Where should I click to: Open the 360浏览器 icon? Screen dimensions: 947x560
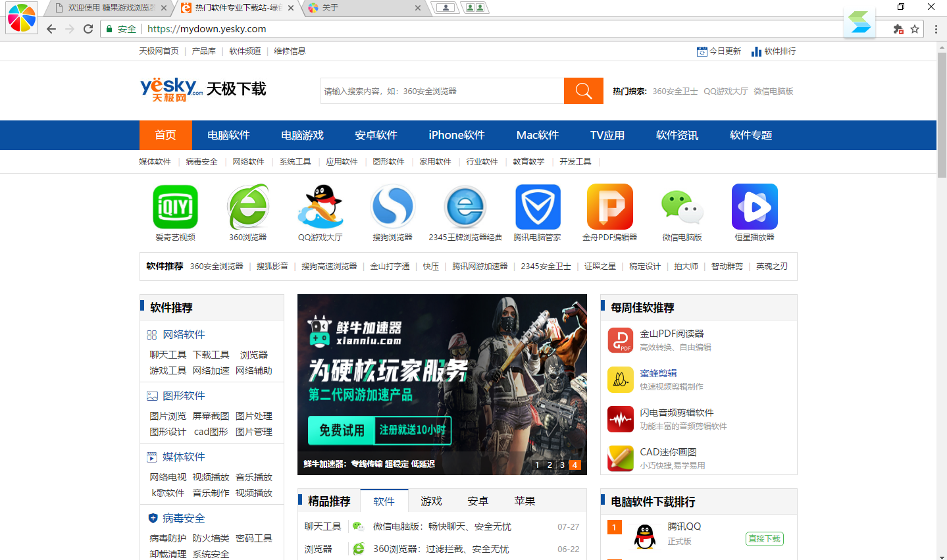(248, 207)
